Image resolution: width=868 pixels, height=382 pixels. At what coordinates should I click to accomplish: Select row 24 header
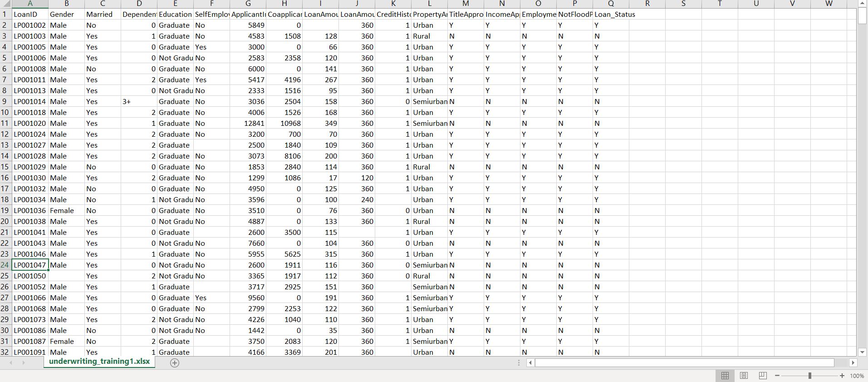click(5, 265)
